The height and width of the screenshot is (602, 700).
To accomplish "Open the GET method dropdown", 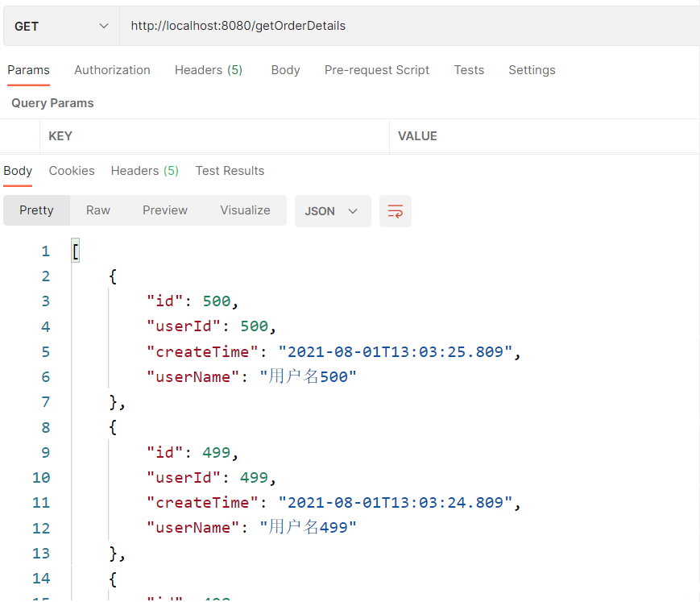I will tap(61, 26).
